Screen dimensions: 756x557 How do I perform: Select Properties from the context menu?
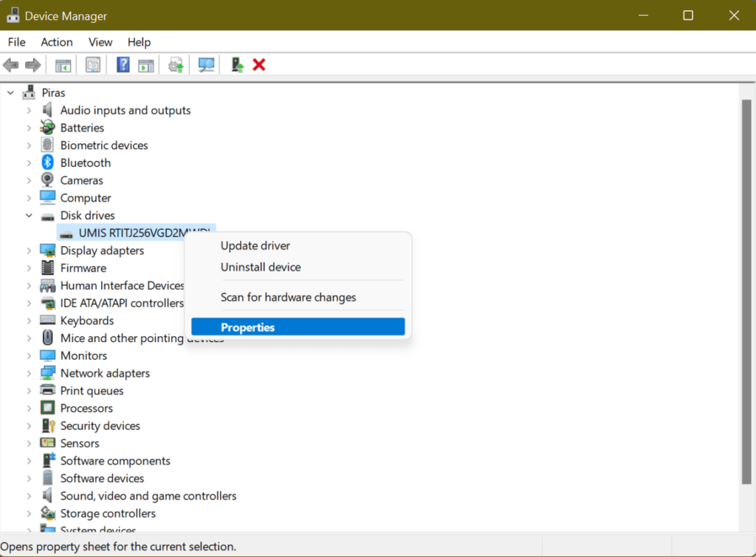point(247,326)
